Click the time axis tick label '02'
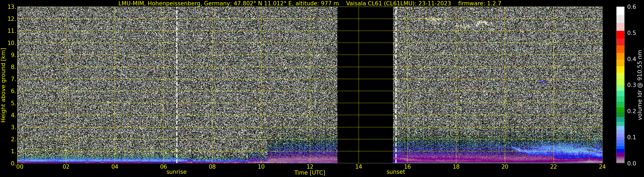The width and height of the screenshot is (644, 177). click(x=66, y=167)
